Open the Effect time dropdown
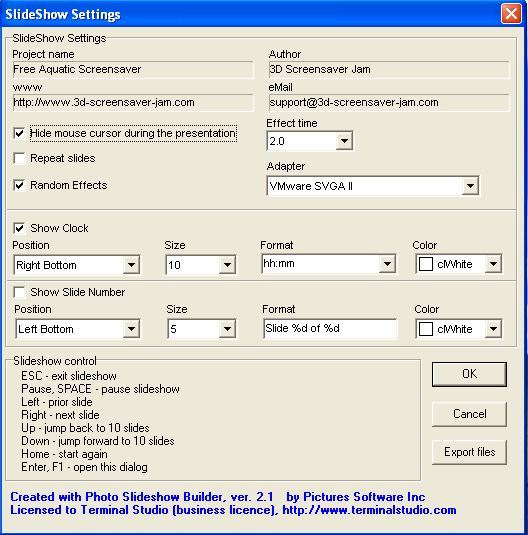528x535 pixels. tap(344, 141)
